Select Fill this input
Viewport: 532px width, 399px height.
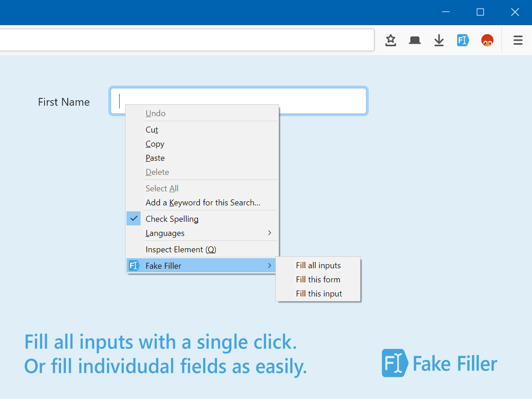pyautogui.click(x=319, y=293)
